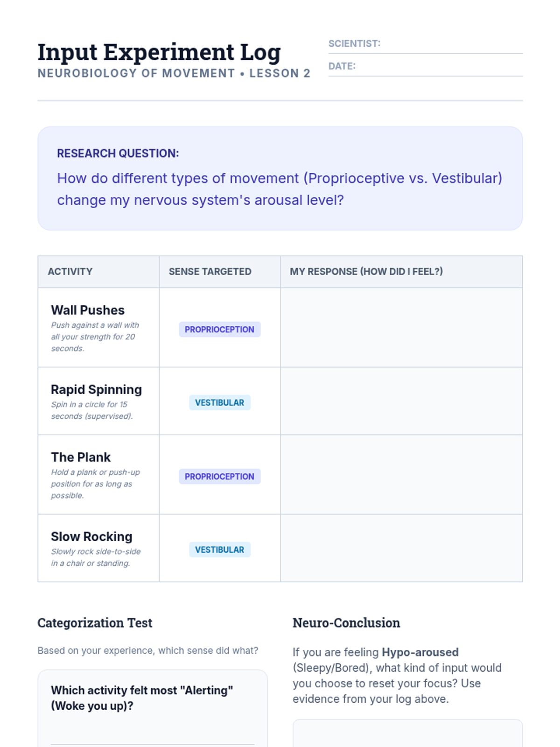Click the Research Question box

[x=280, y=178]
